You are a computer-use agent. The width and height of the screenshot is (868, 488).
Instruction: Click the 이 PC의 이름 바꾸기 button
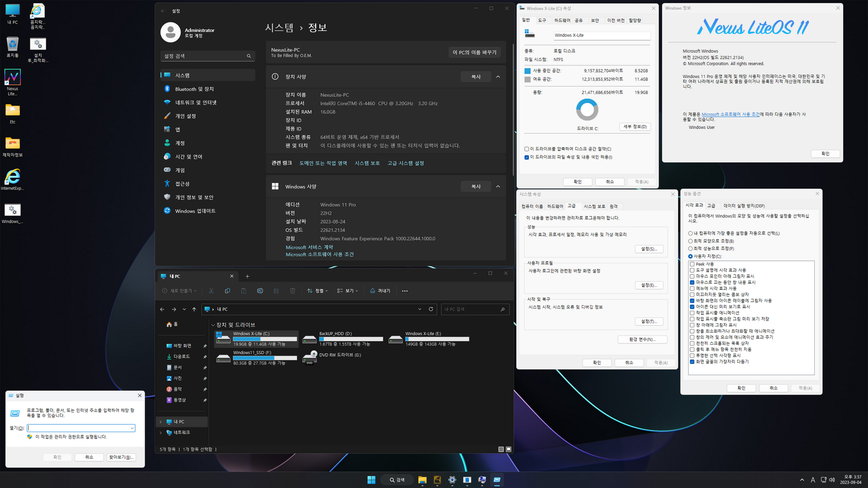pyautogui.click(x=474, y=53)
